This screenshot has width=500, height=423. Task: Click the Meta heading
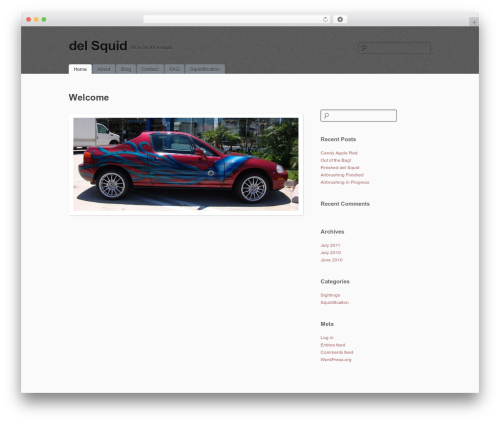(x=327, y=324)
